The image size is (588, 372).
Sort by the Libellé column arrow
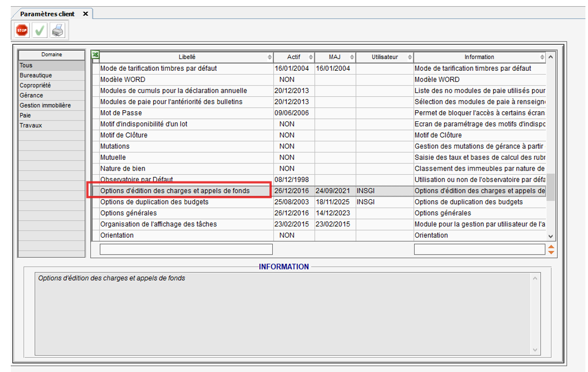tap(270, 57)
